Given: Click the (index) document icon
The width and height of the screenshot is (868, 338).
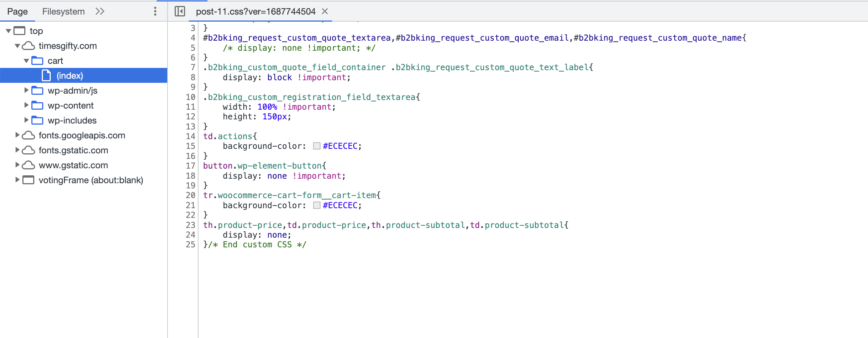Looking at the screenshot, I should tap(46, 75).
